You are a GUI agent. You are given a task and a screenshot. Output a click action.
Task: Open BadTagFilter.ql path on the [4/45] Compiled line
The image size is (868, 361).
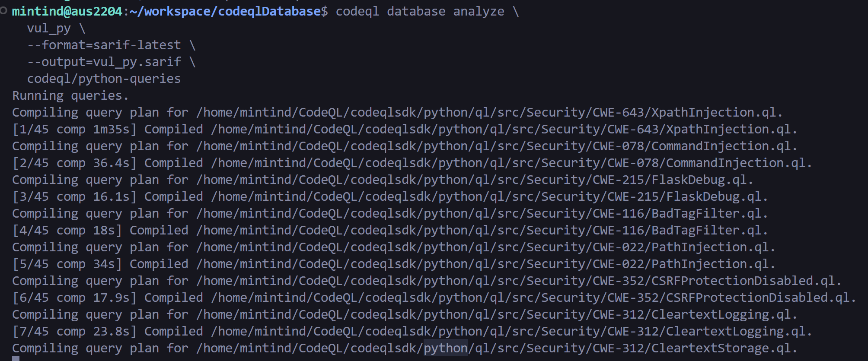click(x=482, y=230)
